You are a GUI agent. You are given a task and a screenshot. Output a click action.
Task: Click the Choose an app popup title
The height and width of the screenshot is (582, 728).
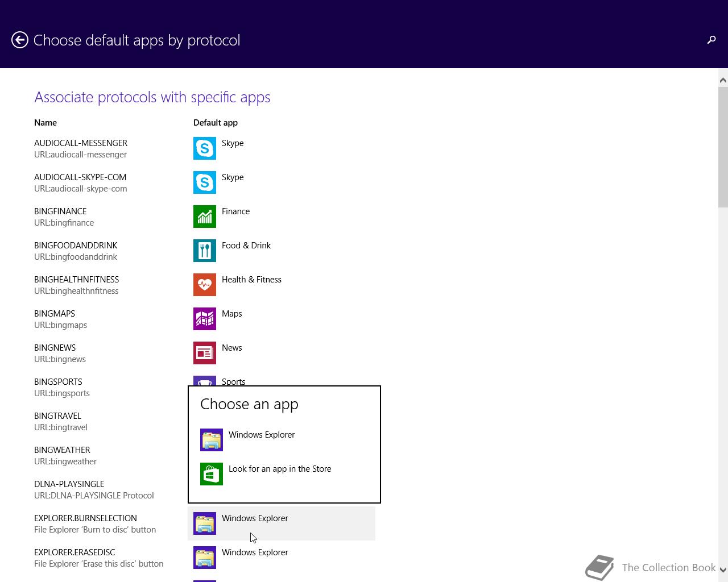(249, 404)
